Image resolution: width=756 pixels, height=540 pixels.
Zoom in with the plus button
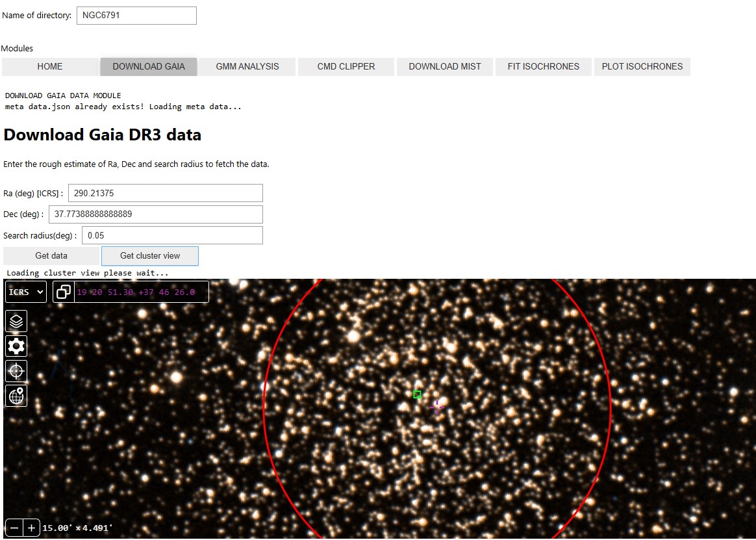31,528
